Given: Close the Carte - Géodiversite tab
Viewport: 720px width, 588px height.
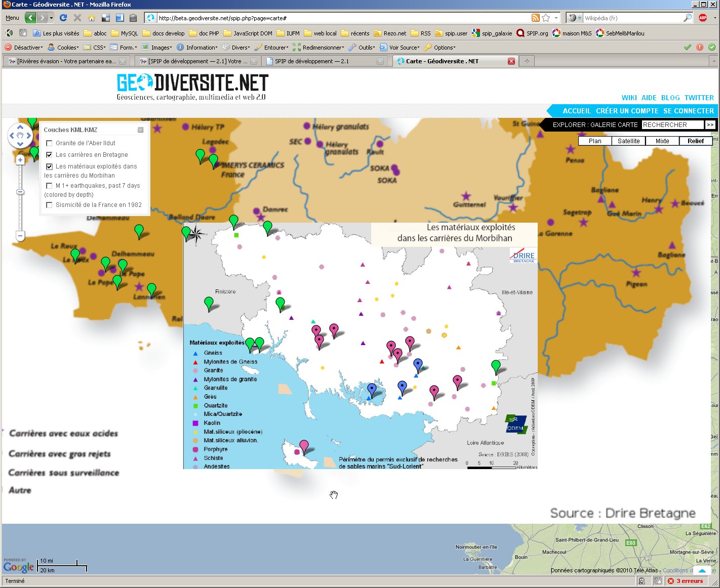Looking at the screenshot, I should point(511,61).
